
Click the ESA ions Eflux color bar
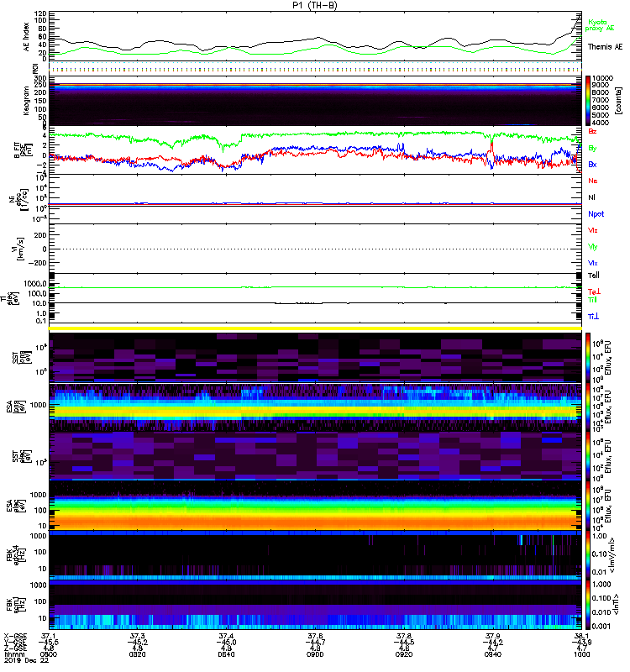(x=587, y=407)
